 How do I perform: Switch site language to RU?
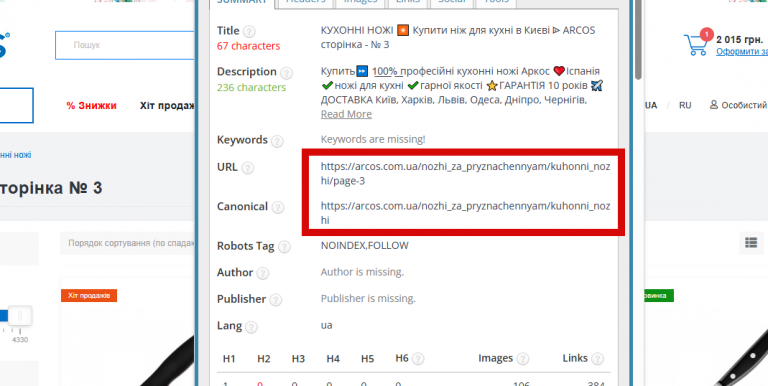(685, 105)
